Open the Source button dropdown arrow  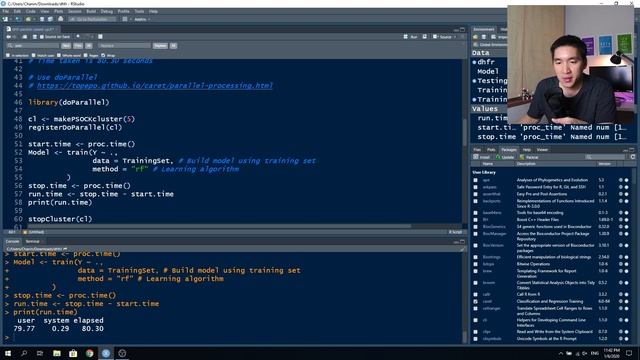455,37
